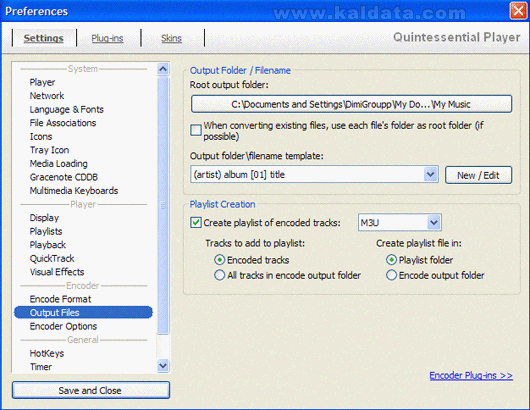Select the Encoded tracks radio option
The image size is (530, 410).
click(220, 260)
